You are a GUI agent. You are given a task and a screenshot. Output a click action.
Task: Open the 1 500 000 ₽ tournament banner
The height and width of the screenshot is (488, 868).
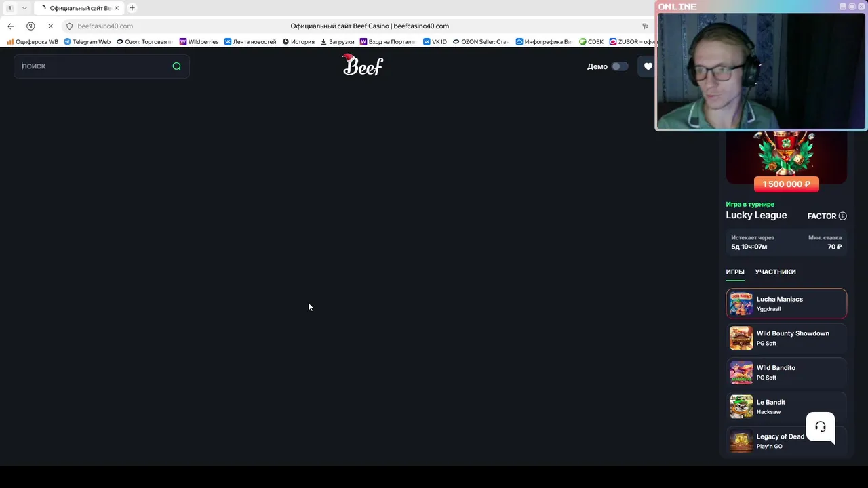click(787, 184)
